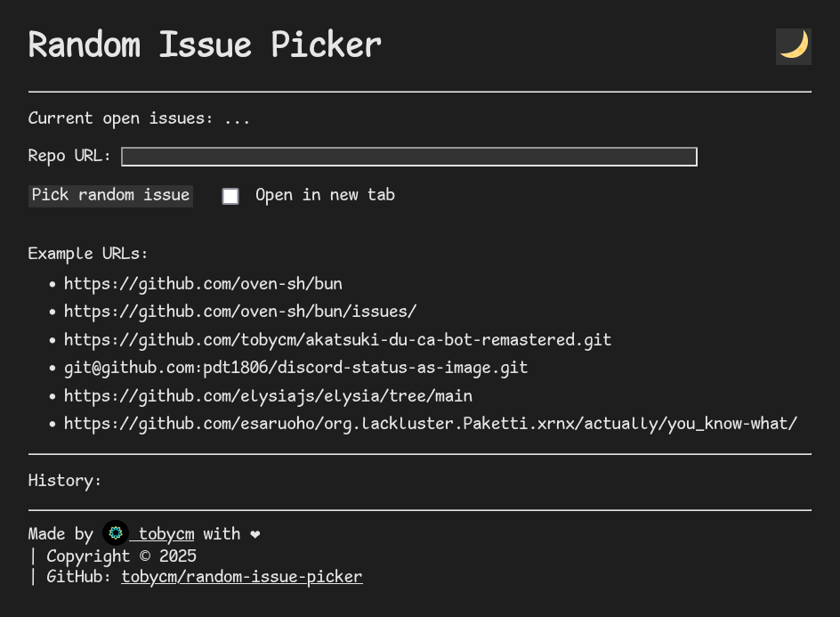Select the oven-sh/bun/issues example URL

(238, 311)
